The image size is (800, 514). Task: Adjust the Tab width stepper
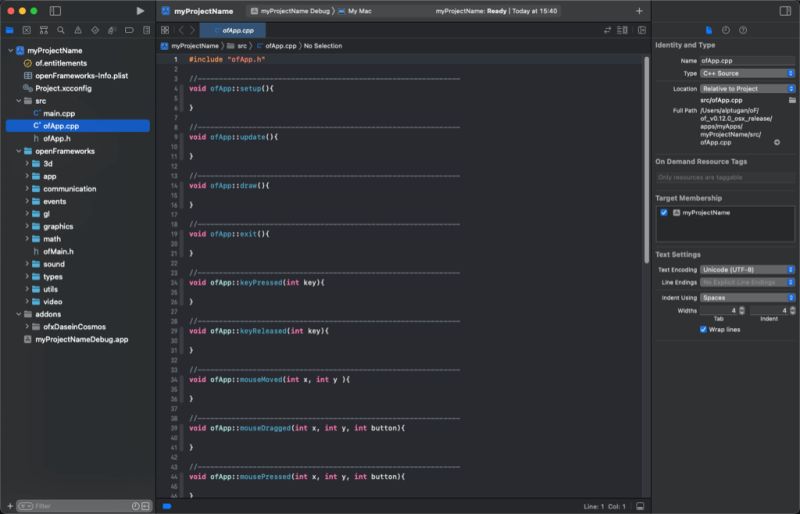click(742, 310)
